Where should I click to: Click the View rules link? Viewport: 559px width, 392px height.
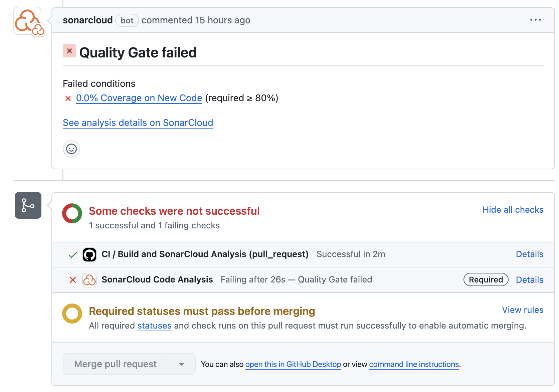pos(523,310)
